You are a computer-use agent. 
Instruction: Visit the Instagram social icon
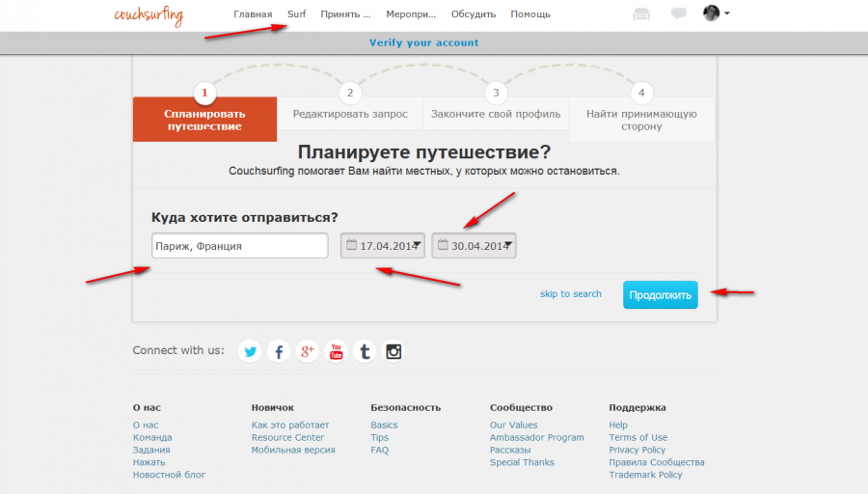[393, 351]
